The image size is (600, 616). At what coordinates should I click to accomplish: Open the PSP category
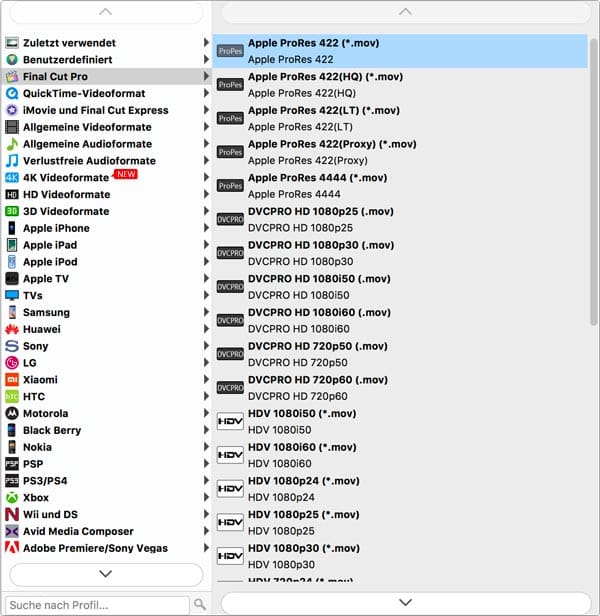click(106, 464)
